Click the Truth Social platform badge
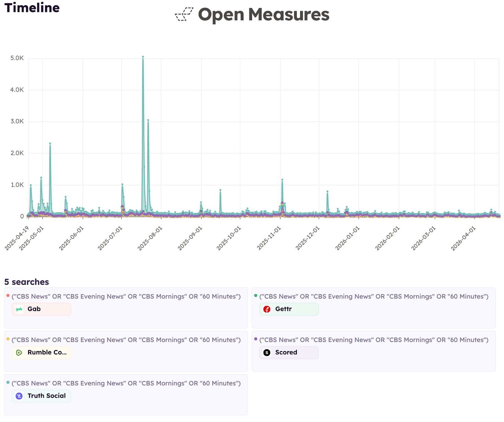The image size is (504, 422). (41, 396)
